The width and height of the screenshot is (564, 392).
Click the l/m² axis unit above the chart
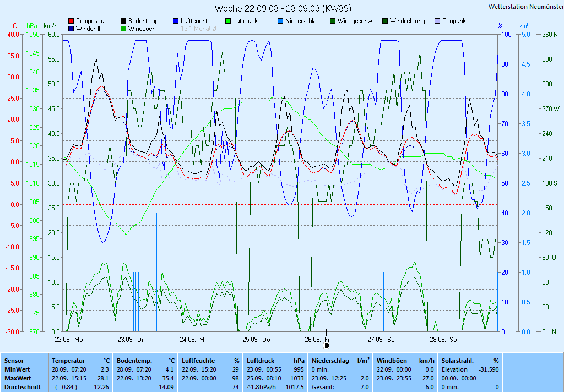point(523,25)
